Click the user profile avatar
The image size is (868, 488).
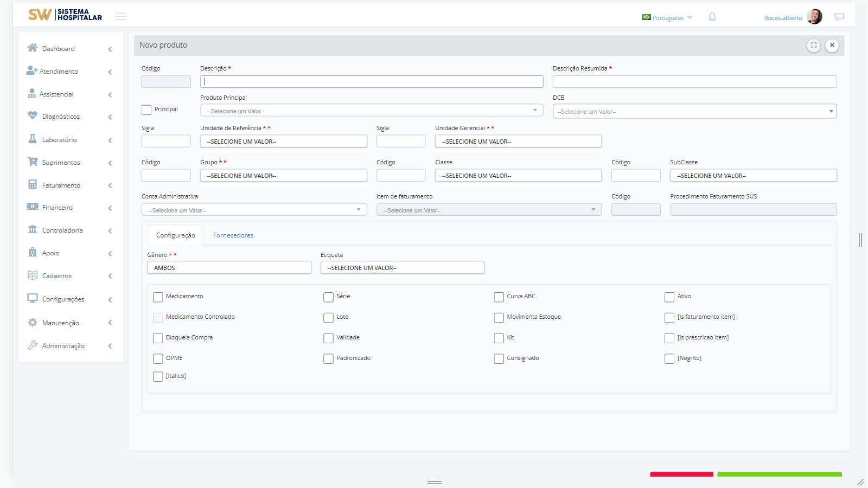pos(814,17)
